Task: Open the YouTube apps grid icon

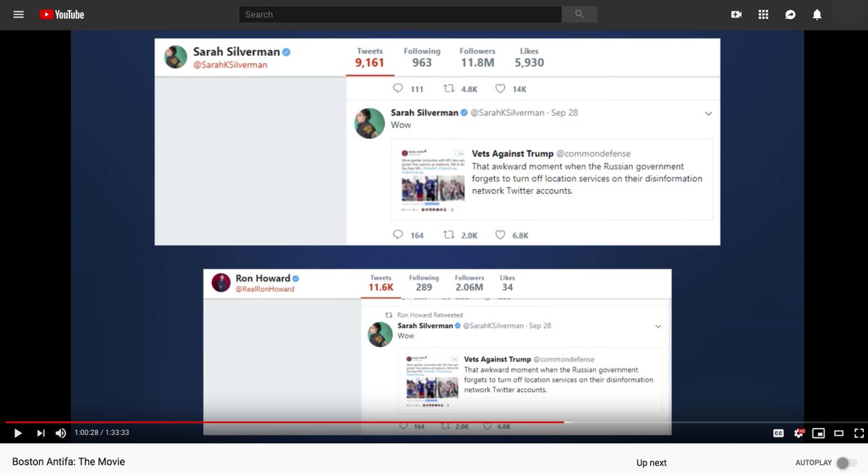Action: [763, 14]
